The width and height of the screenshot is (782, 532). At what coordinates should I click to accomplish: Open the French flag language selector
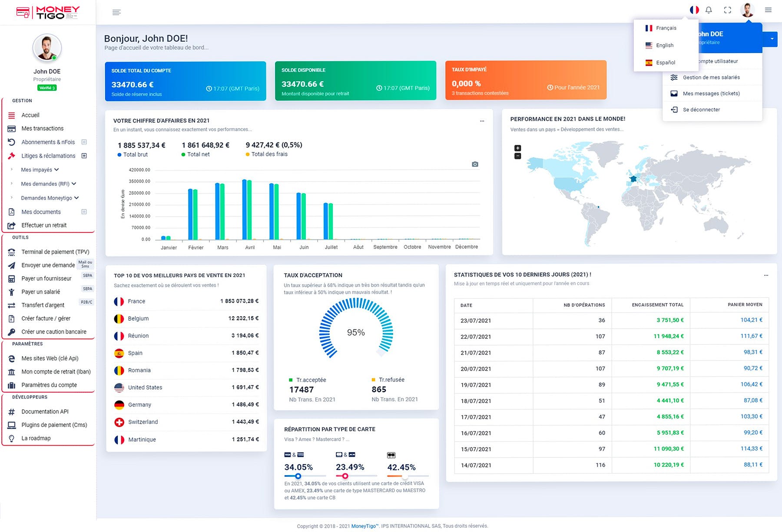[x=694, y=10]
